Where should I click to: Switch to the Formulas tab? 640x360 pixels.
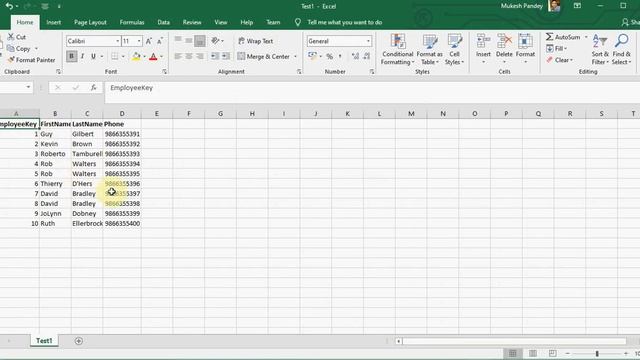132,22
